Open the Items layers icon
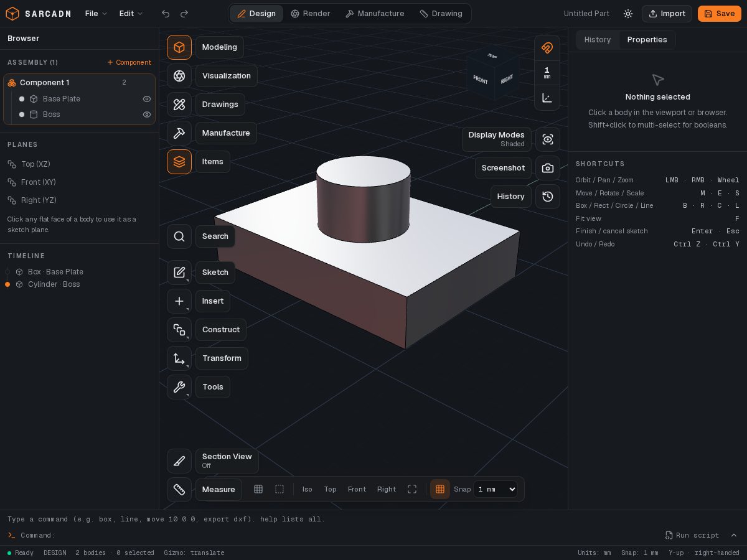747x560 pixels. pyautogui.click(x=179, y=162)
